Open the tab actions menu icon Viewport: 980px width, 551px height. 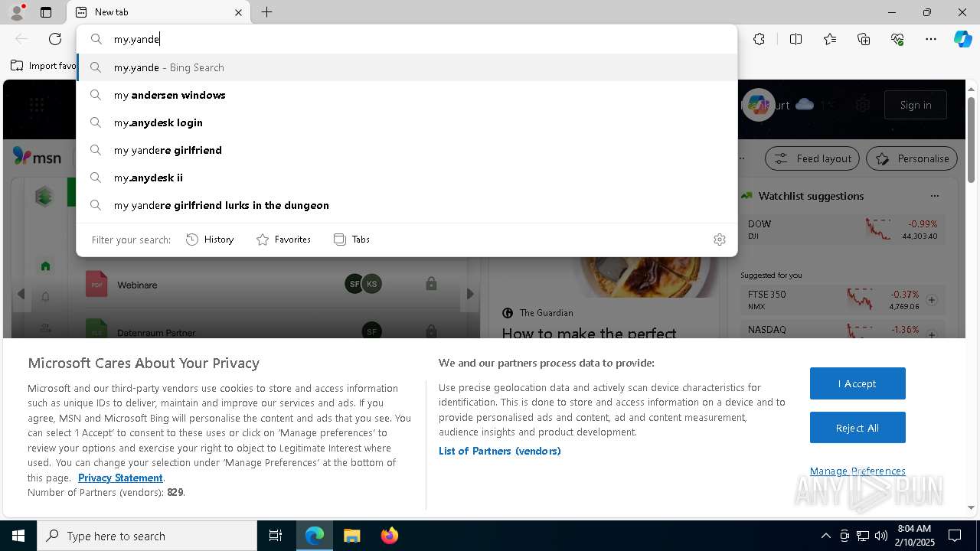tap(46, 12)
